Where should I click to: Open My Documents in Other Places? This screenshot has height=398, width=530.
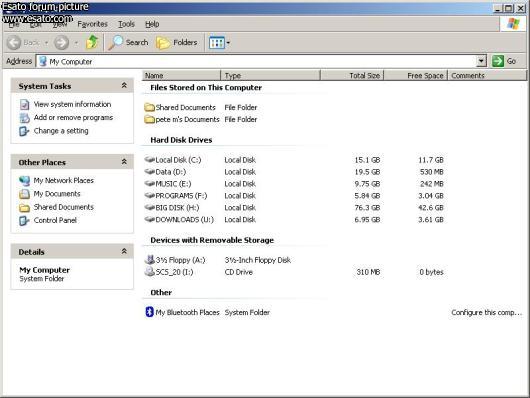57,193
